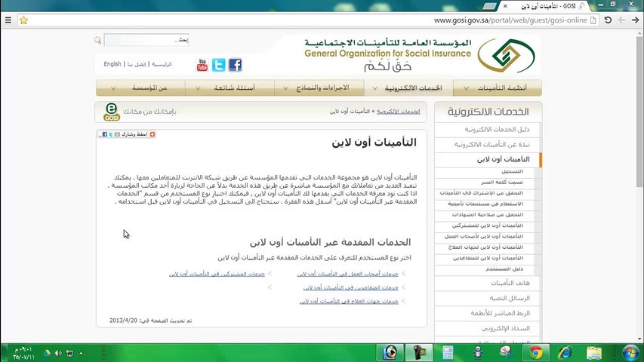Image resolution: width=644 pixels, height=362 pixels.
Task: Click the GOSI organization logo
Action: pos(506,55)
